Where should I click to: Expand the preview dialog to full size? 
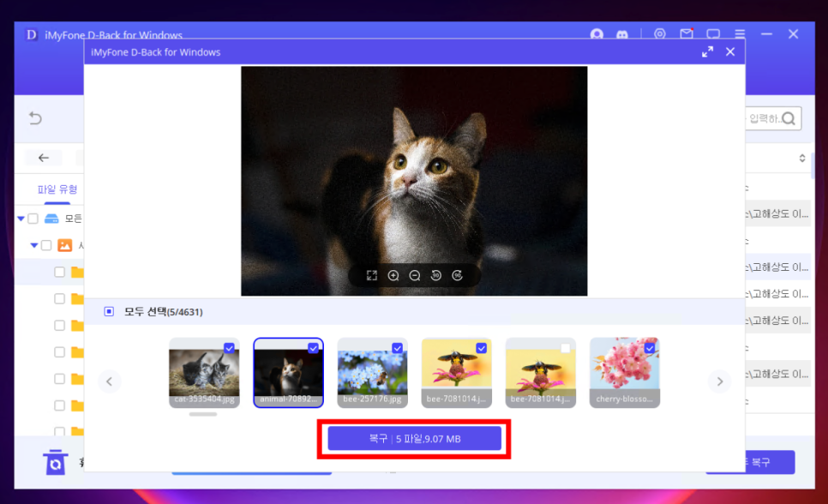point(708,51)
